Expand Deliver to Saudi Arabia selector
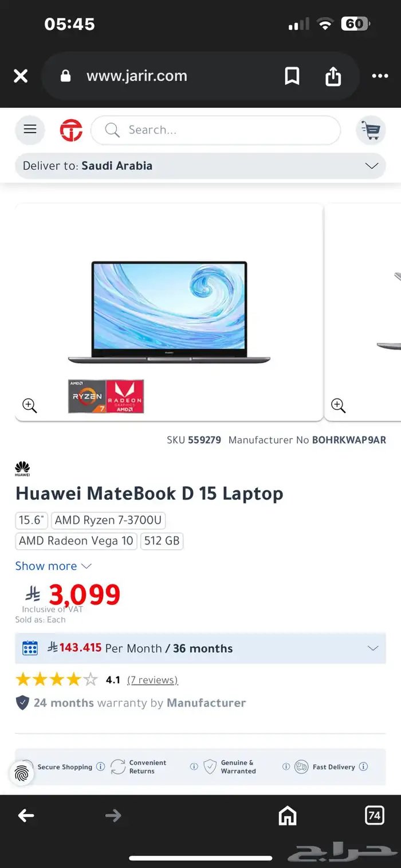This screenshot has height=868, width=401. point(200,166)
